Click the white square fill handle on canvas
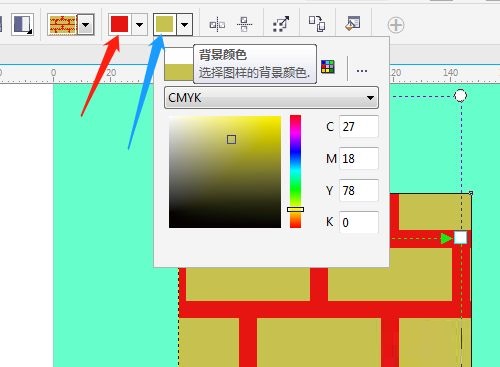This screenshot has width=500, height=367. coord(461,238)
